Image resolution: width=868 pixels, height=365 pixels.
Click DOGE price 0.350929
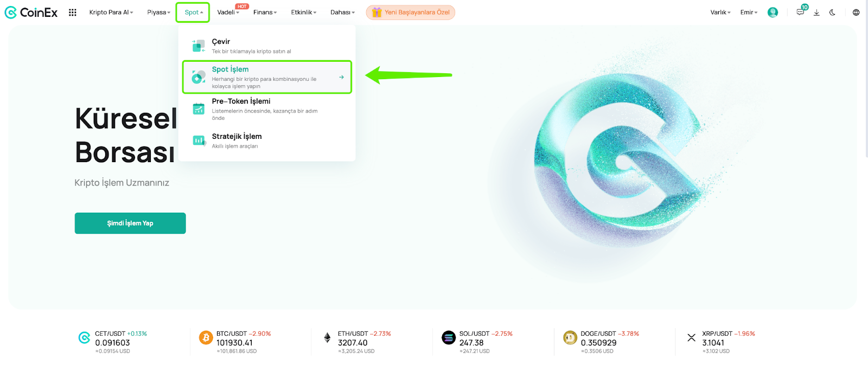click(598, 343)
